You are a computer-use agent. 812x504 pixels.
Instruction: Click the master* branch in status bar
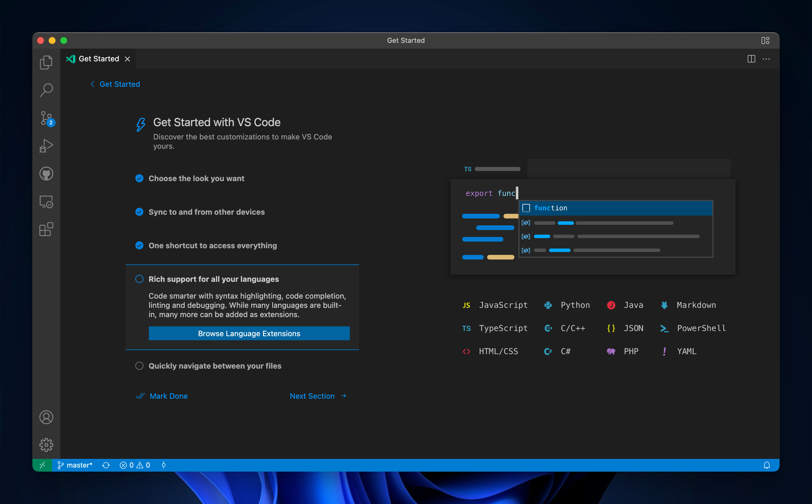pos(75,465)
